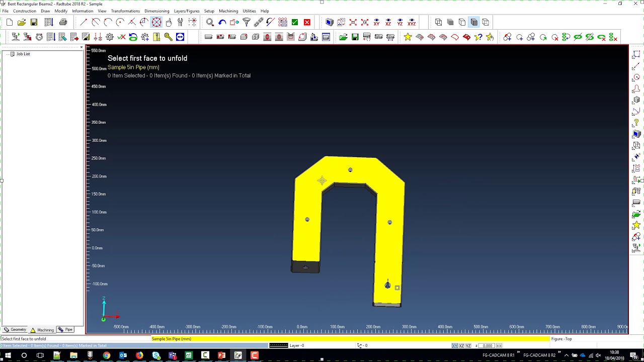
Task: Click the star with question mark icon
Action: pyautogui.click(x=478, y=37)
